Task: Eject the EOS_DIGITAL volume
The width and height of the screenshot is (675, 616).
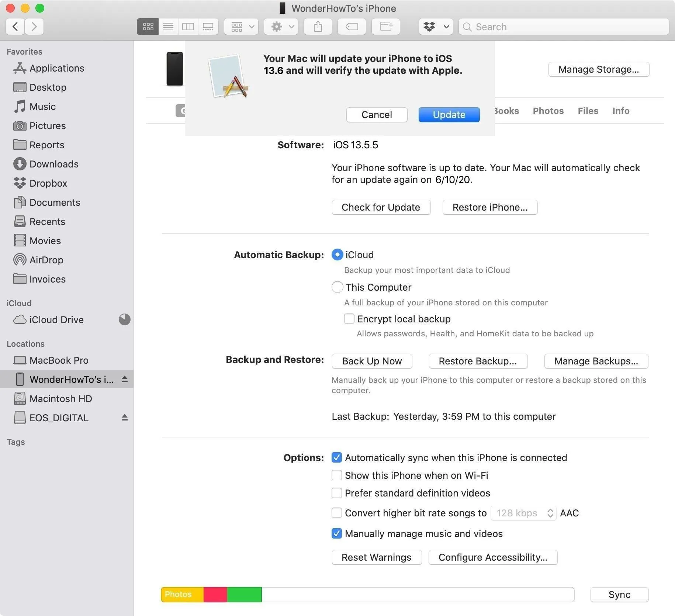Action: [125, 418]
